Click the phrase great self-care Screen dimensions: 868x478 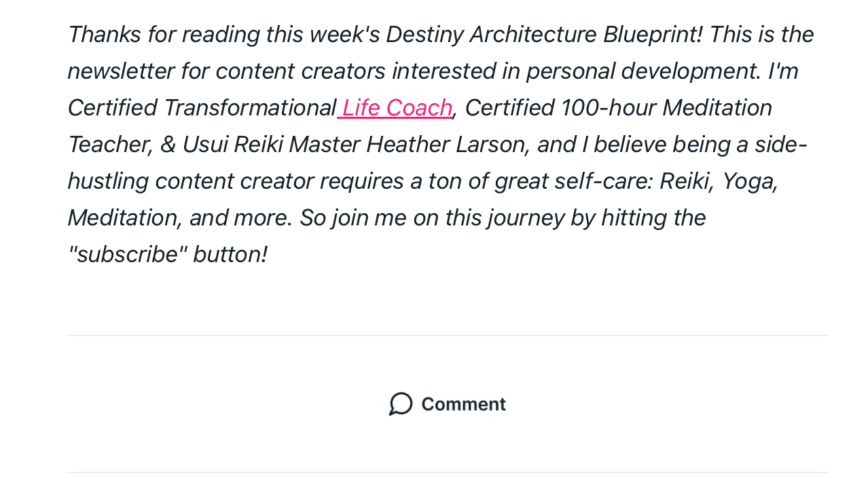point(571,181)
